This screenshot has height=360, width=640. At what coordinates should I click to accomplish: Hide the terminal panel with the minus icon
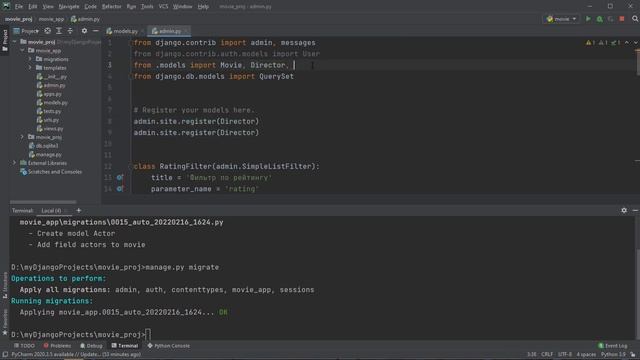pyautogui.click(x=635, y=210)
